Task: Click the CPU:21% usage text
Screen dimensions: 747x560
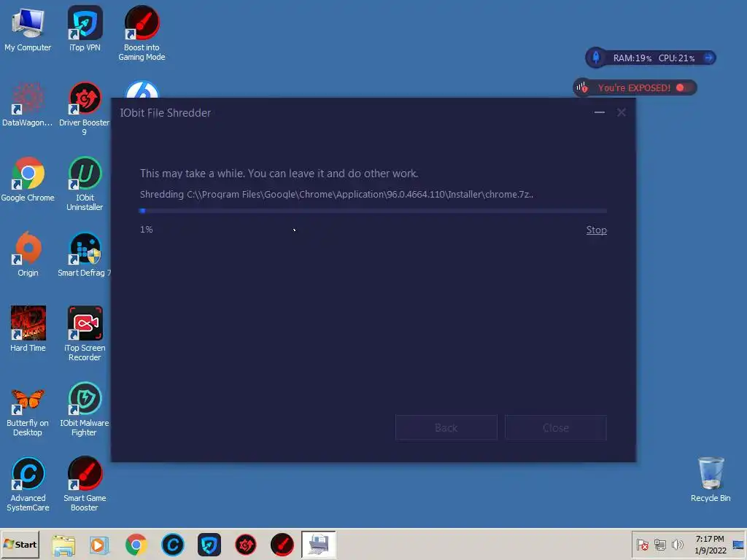Action: [x=676, y=58]
